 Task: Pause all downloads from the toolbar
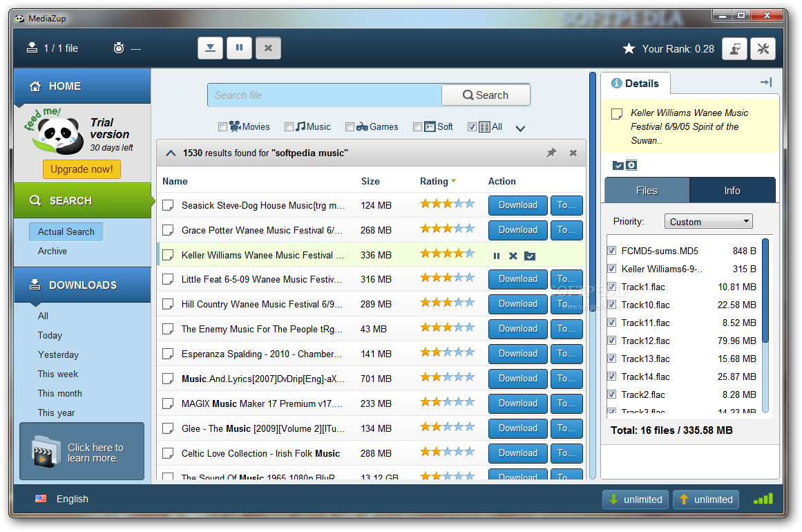pos(239,48)
